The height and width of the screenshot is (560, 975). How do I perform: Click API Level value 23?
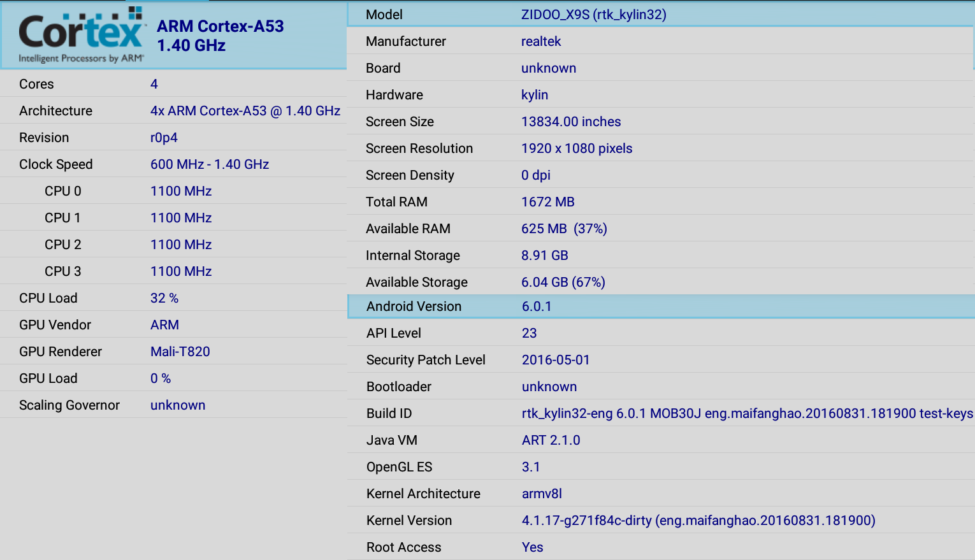coord(530,333)
